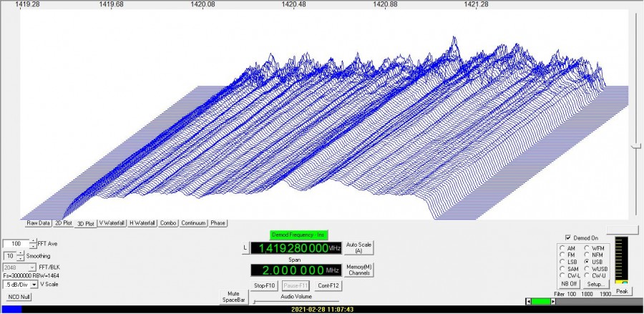Click the Audio Volume slider
This screenshot has width=644, height=314.
pyautogui.click(x=297, y=301)
